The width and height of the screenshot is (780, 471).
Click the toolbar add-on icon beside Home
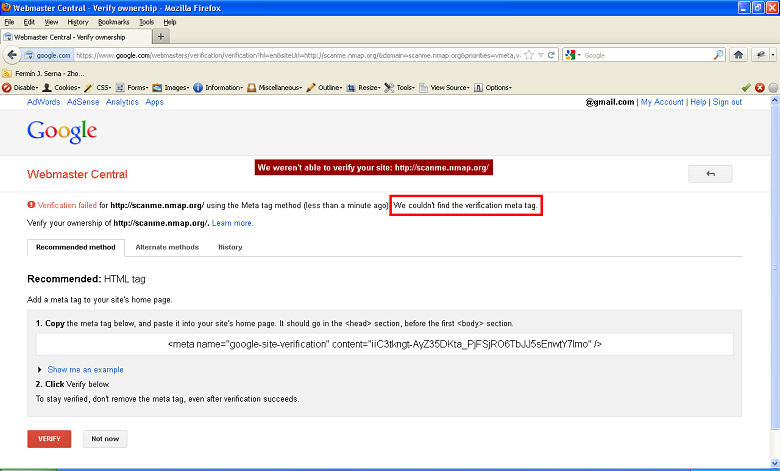pos(760,55)
